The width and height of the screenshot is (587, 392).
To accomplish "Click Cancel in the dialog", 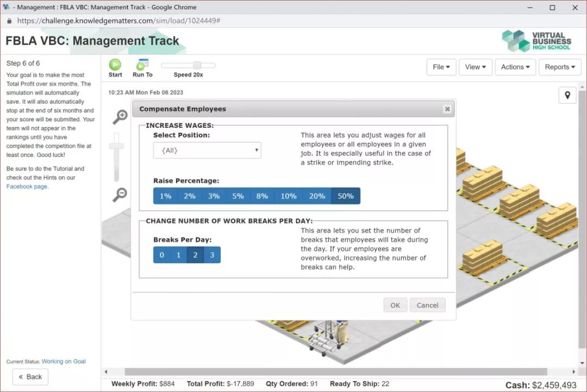I will 428,305.
